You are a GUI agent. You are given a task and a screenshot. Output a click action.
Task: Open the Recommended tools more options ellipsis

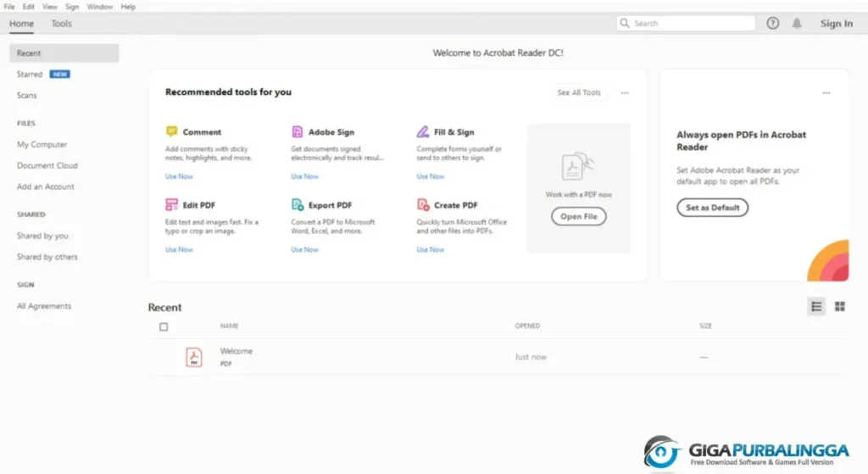point(625,93)
